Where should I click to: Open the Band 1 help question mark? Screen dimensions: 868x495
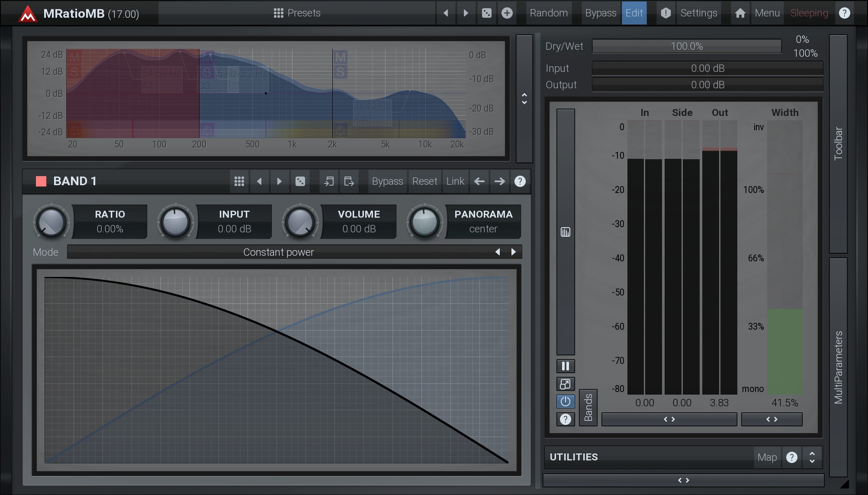point(520,181)
